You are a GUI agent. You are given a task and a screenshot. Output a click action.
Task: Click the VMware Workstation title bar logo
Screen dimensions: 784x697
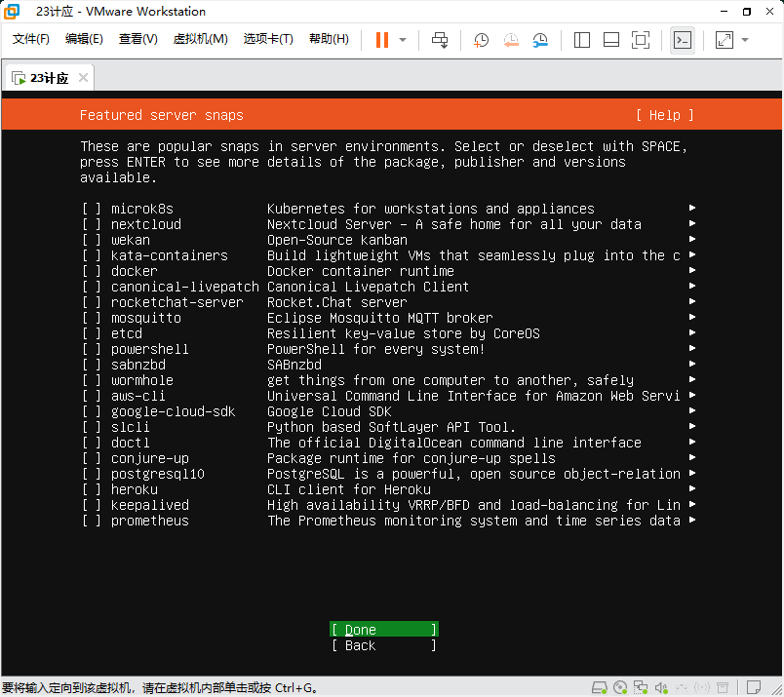coord(12,11)
